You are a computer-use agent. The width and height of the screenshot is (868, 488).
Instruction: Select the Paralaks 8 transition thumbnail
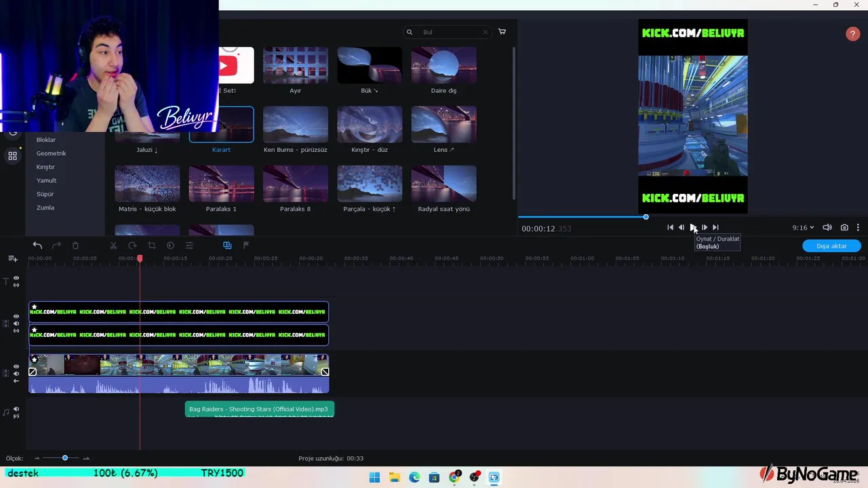295,184
